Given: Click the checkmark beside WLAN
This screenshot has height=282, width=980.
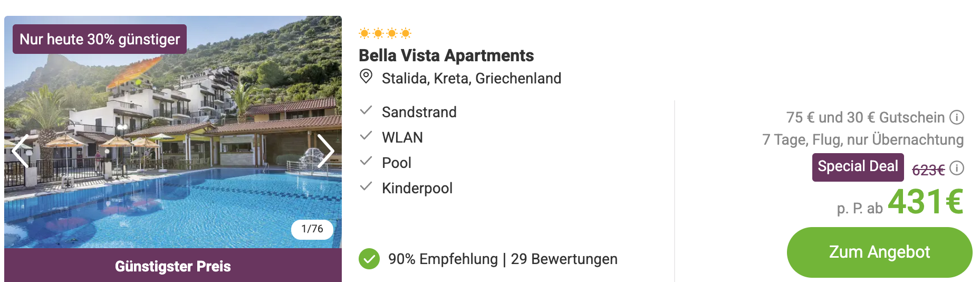Looking at the screenshot, I should tap(366, 136).
